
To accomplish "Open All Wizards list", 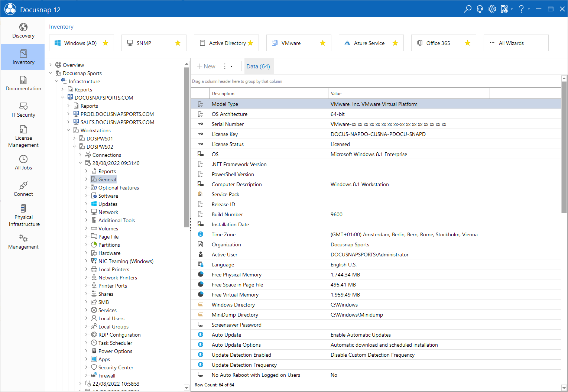I will (x=516, y=43).
